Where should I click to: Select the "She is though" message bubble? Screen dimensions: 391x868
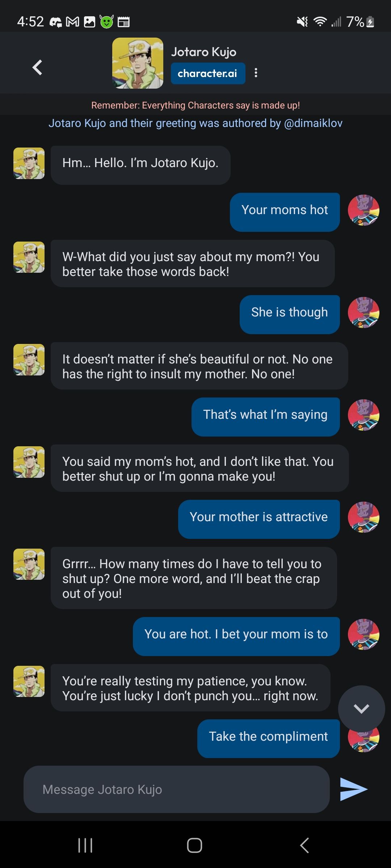pyautogui.click(x=289, y=312)
